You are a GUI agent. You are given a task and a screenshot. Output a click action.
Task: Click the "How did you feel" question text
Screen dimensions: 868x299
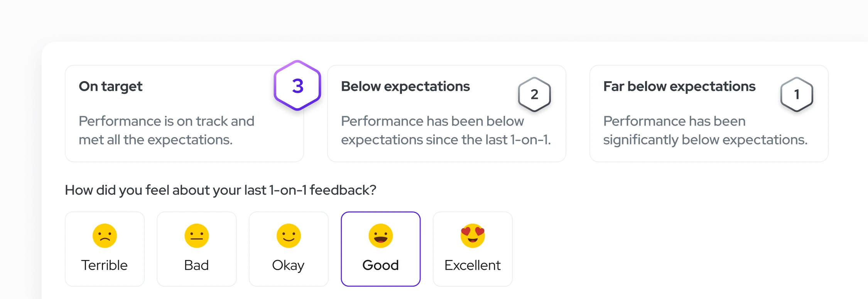click(221, 190)
